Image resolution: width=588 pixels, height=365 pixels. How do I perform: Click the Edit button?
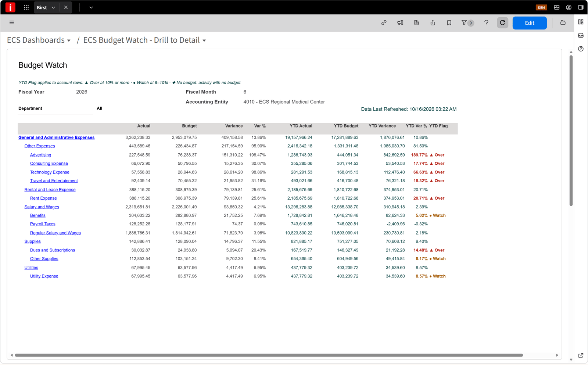pos(529,23)
